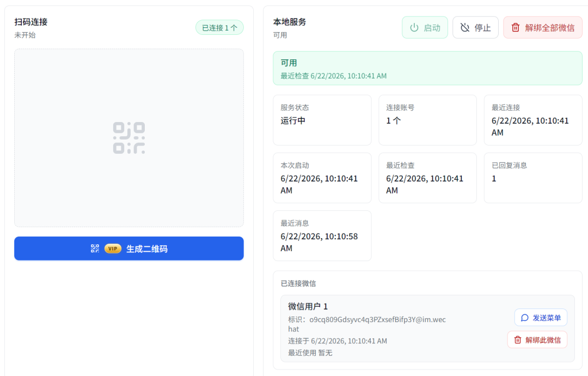
Task: Click the 最近检查 timestamp in green banner
Action: [333, 76]
